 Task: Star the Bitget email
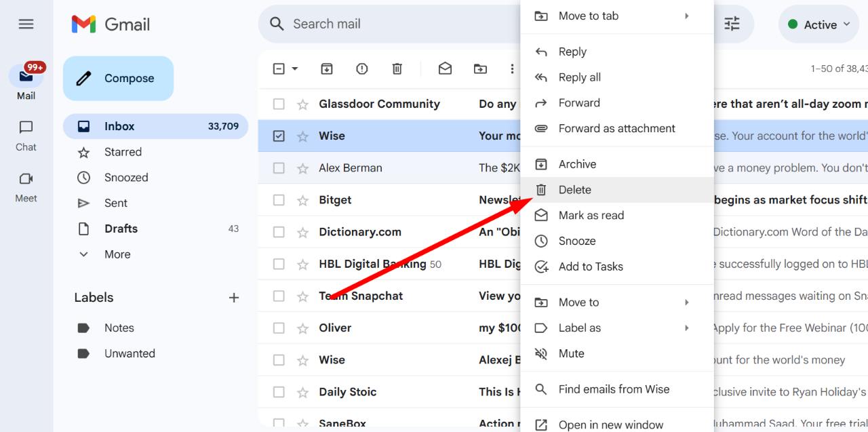(x=302, y=200)
